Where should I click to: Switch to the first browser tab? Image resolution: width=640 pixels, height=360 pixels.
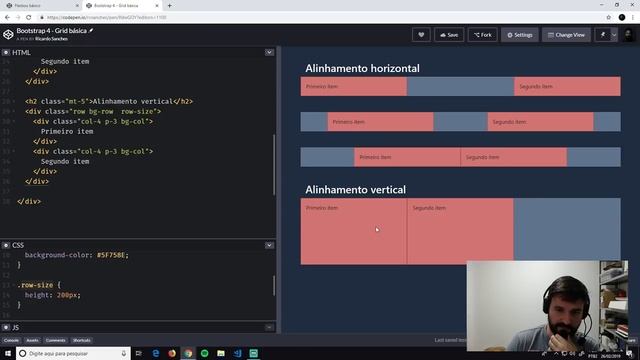pos(41,6)
